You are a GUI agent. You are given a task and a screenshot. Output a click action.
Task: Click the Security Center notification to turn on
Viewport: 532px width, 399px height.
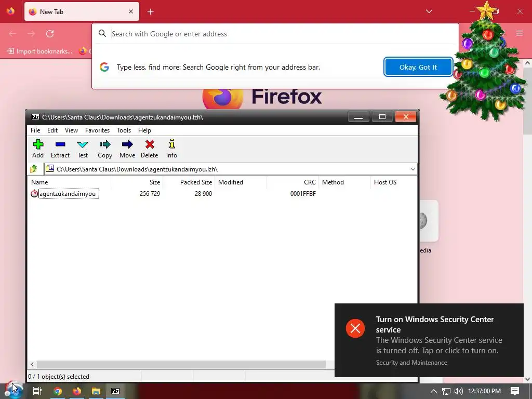pyautogui.click(x=429, y=340)
